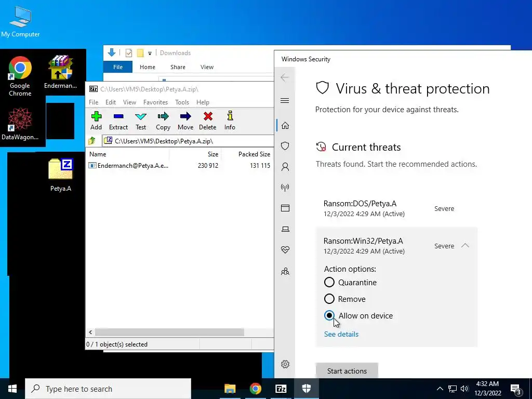Screen dimensions: 532x399
Task: Click the taskbar search box
Action: tap(108, 389)
